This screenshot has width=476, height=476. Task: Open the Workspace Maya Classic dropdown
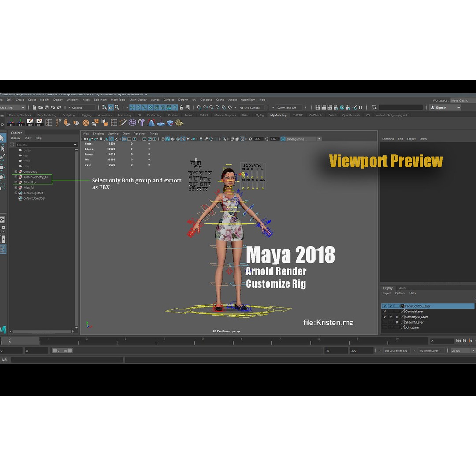point(463,100)
